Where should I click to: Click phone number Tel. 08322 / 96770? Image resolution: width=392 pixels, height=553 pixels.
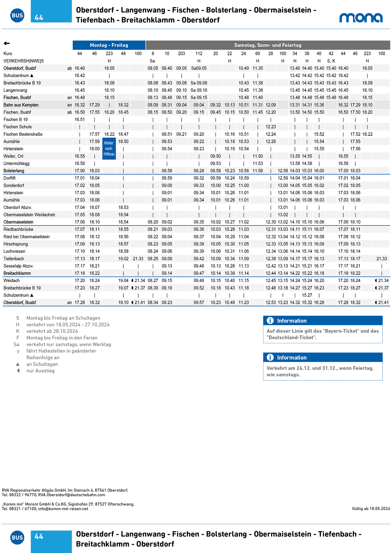click(x=19, y=495)
